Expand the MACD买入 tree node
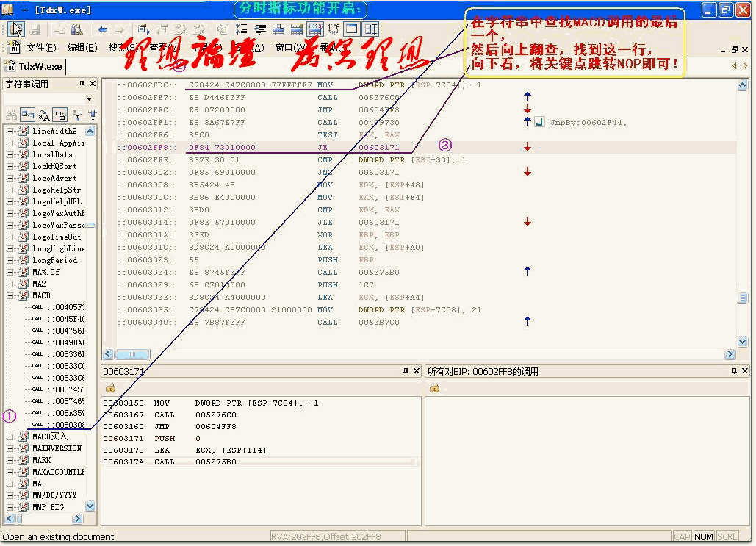Image resolution: width=756 pixels, height=546 pixels. pos(10,437)
